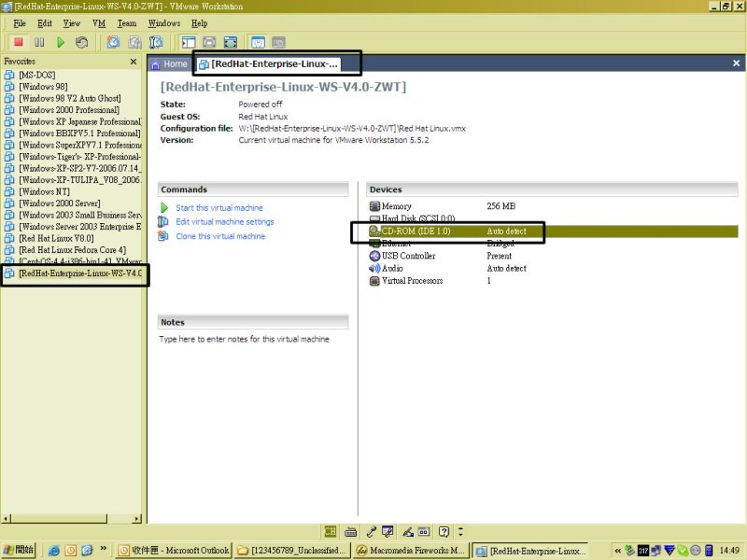Click the Notes text field

(x=253, y=339)
